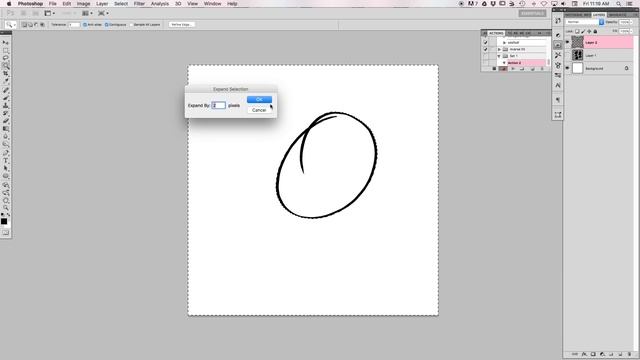Toggle the second action set's checkmark
Image resolution: width=640 pixels, height=360 pixels.
[x=486, y=49]
